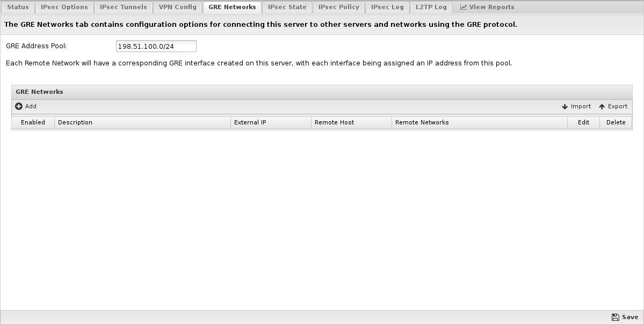Open the IPsec Log tab
644x325 pixels.
[387, 8]
